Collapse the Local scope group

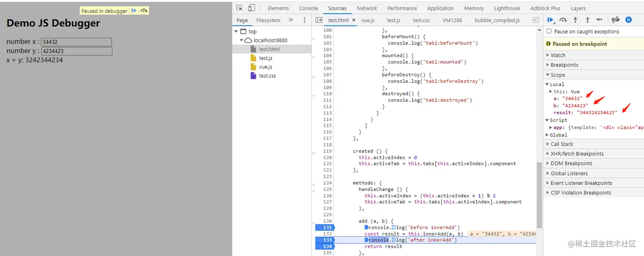(547, 84)
